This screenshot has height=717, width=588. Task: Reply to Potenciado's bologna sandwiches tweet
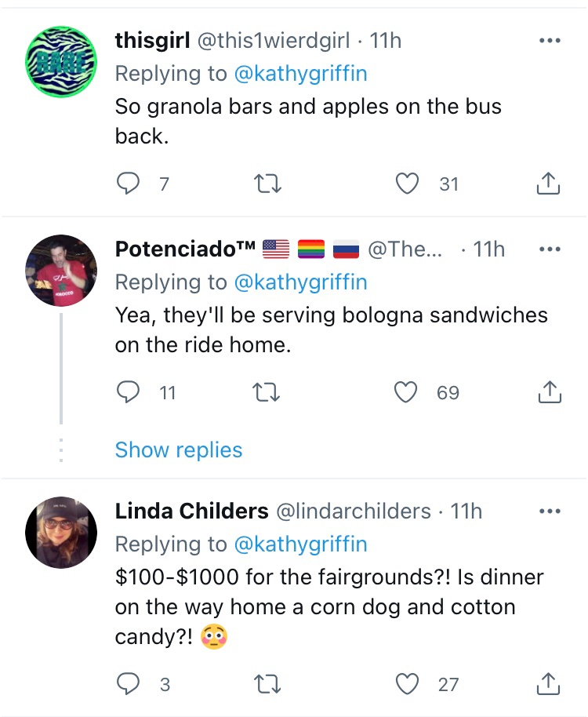[128, 392]
